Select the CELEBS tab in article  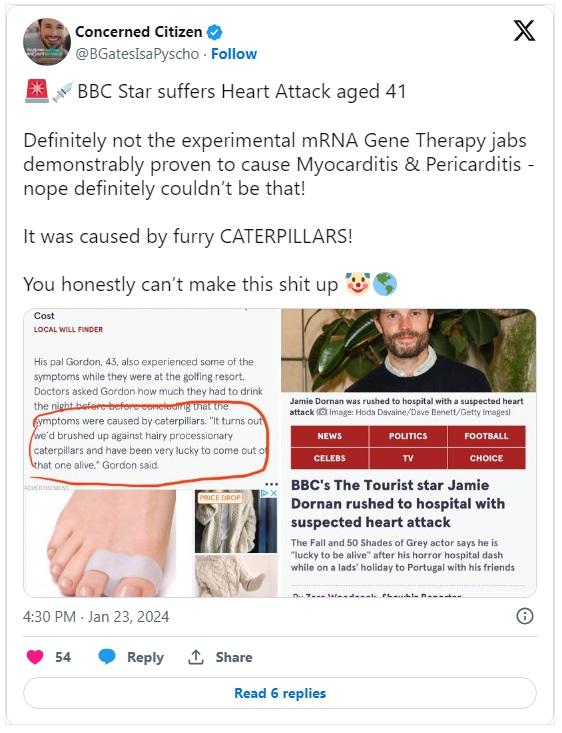click(330, 458)
